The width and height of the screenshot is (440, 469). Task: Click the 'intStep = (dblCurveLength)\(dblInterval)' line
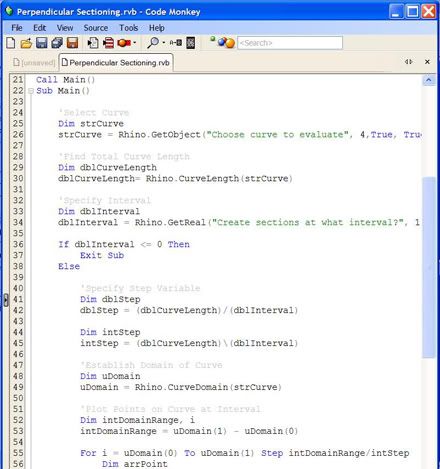[x=189, y=343]
